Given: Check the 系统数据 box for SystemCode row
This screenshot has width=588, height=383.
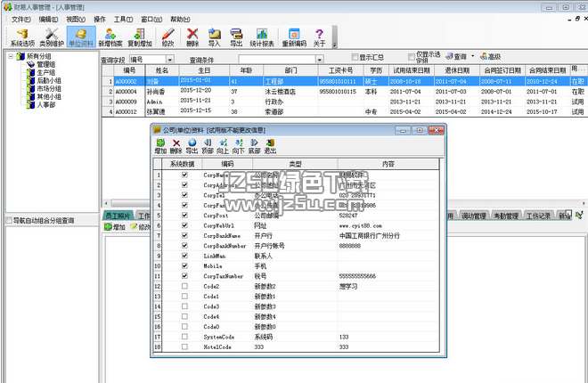Looking at the screenshot, I should [x=184, y=337].
